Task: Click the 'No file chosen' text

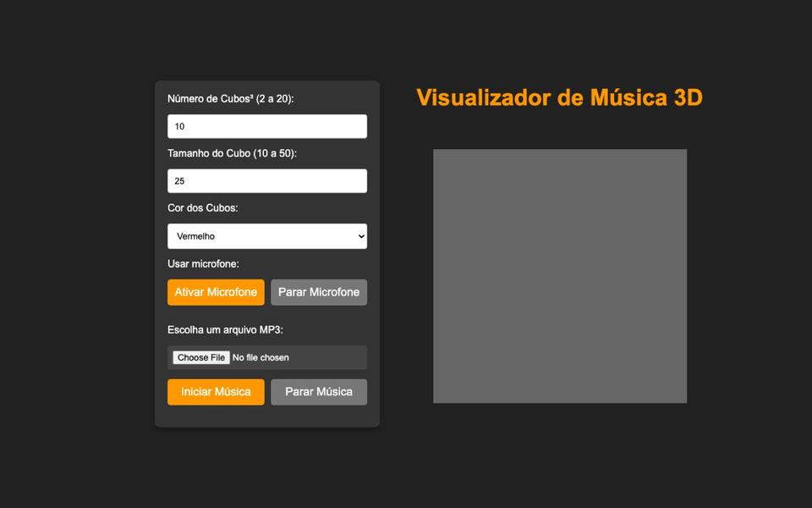Action: tap(261, 357)
